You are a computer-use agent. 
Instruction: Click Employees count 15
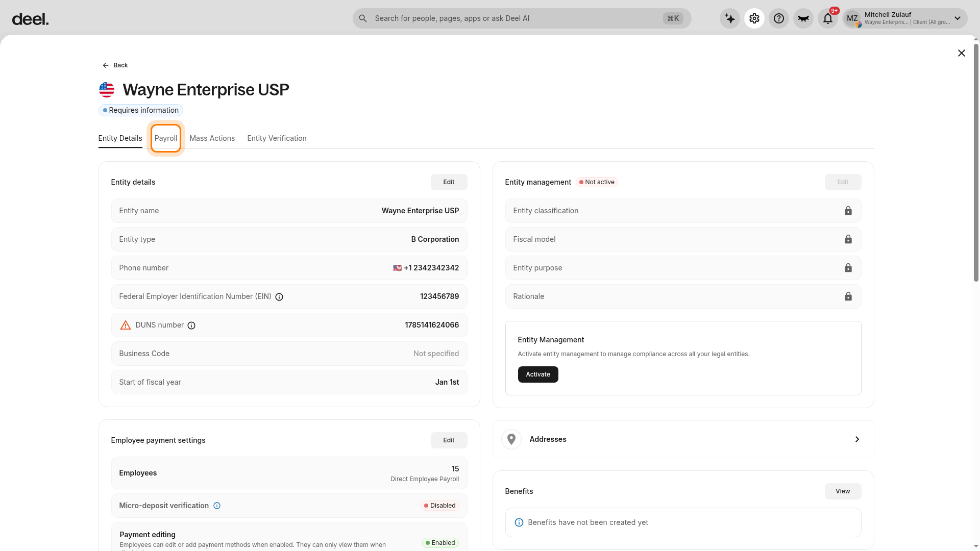tap(455, 469)
